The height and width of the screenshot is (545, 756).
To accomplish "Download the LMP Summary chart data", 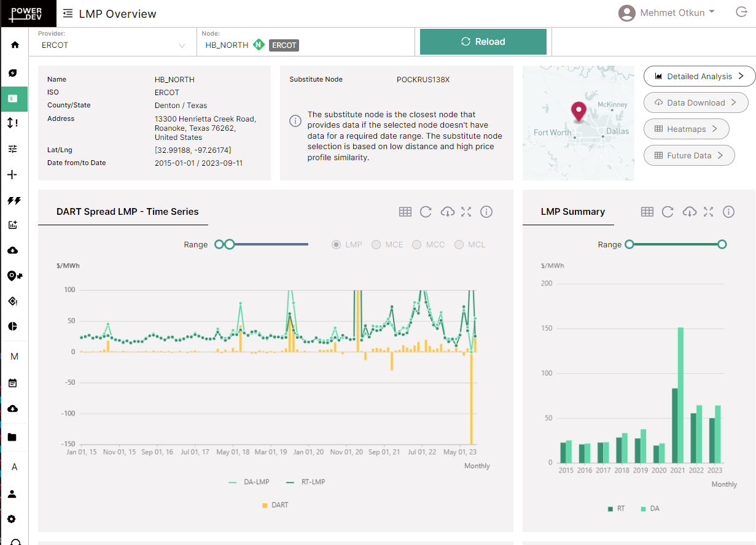I will 690,212.
